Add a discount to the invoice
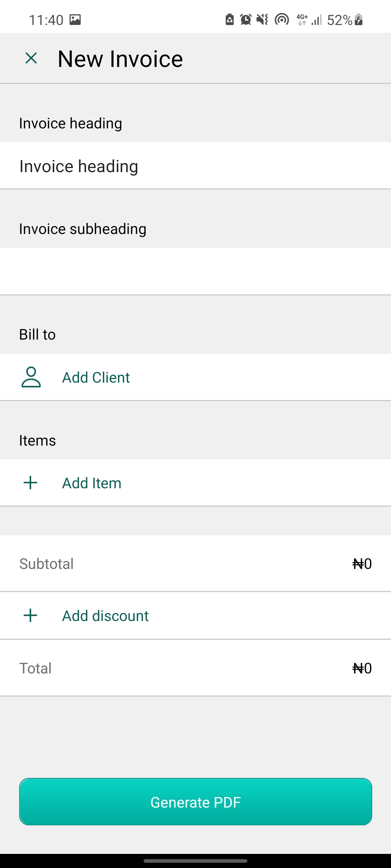 tap(105, 615)
